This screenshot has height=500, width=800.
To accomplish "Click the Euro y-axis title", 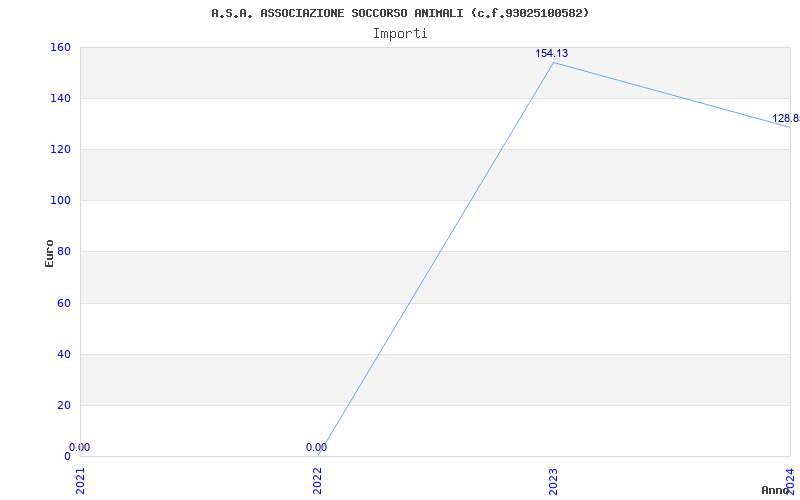I will (49, 253).
